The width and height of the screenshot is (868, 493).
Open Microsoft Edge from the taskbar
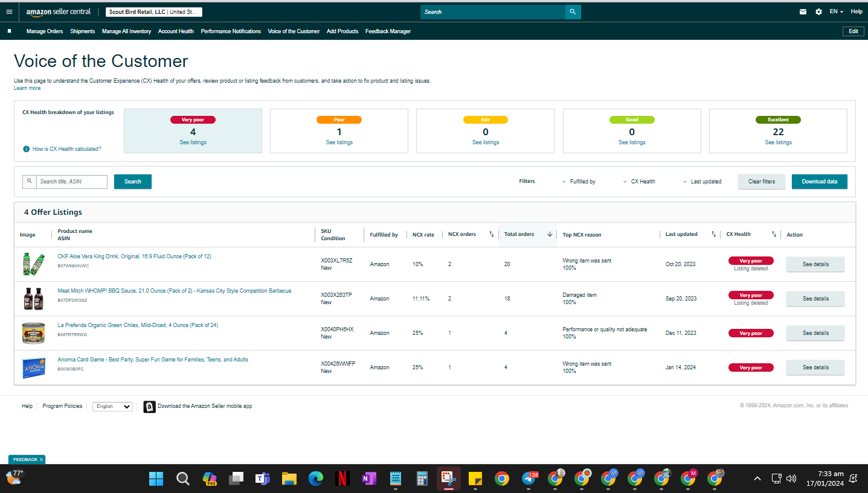coord(316,479)
